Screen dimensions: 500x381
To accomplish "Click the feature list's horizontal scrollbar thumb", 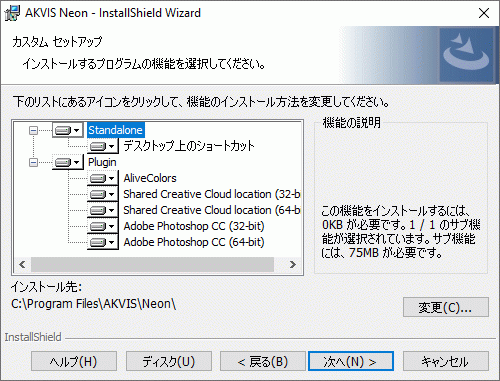I will (152, 265).
